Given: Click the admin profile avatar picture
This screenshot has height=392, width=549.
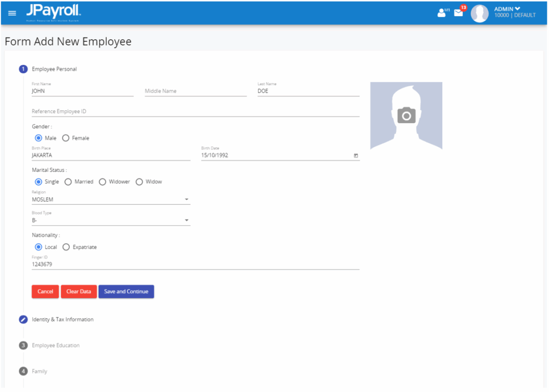Looking at the screenshot, I should point(479,13).
